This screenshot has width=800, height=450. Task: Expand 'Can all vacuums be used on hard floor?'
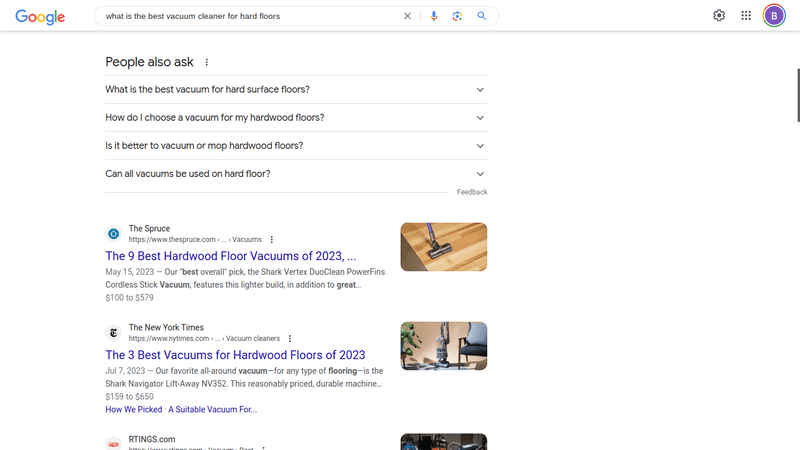tap(296, 174)
